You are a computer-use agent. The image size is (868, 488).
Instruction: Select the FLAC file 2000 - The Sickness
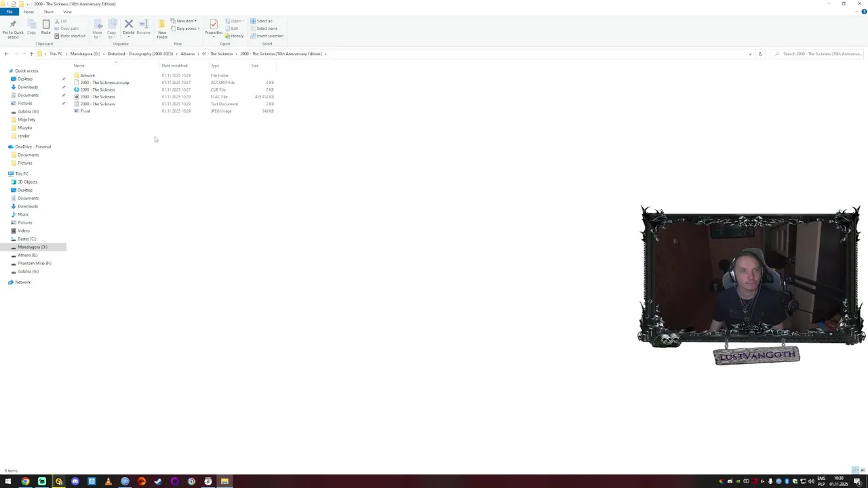coord(98,97)
